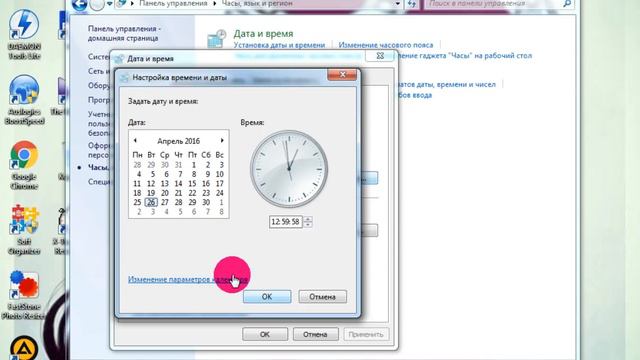Click OK in the Дата и время window
The image size is (640, 360).
point(265,334)
